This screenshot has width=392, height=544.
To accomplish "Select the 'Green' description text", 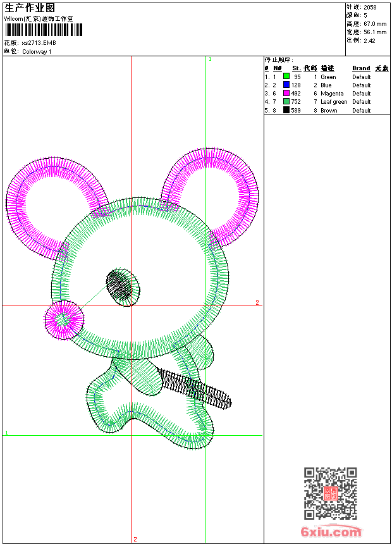I will tap(328, 77).
